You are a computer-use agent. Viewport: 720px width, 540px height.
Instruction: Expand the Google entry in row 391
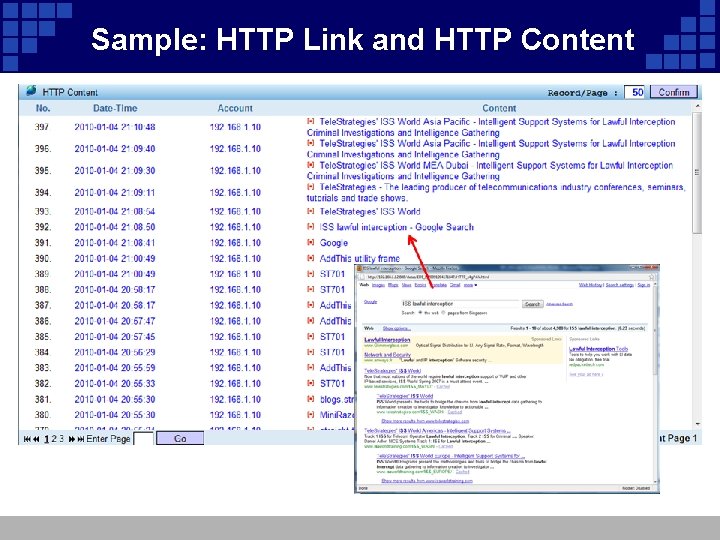click(x=311, y=242)
